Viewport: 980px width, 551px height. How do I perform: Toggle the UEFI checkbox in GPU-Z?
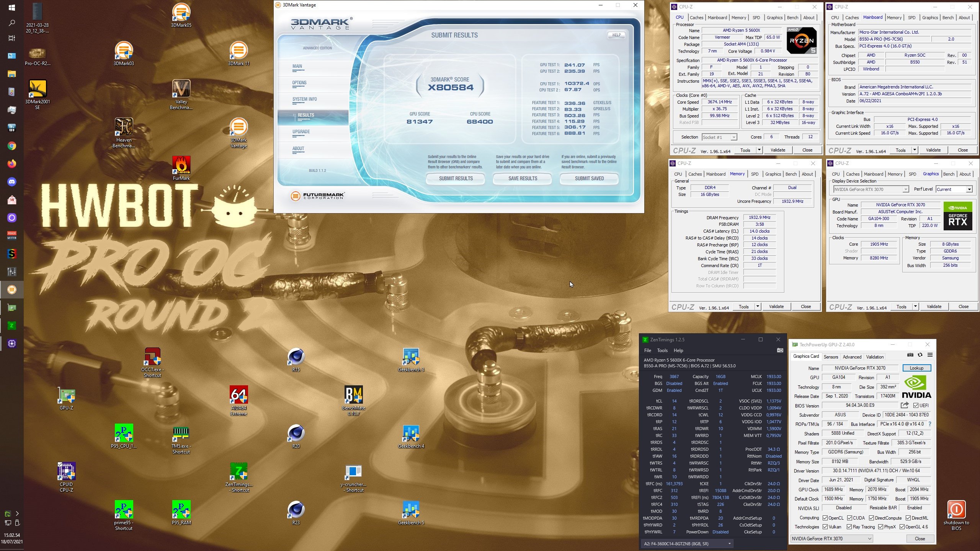click(x=916, y=406)
